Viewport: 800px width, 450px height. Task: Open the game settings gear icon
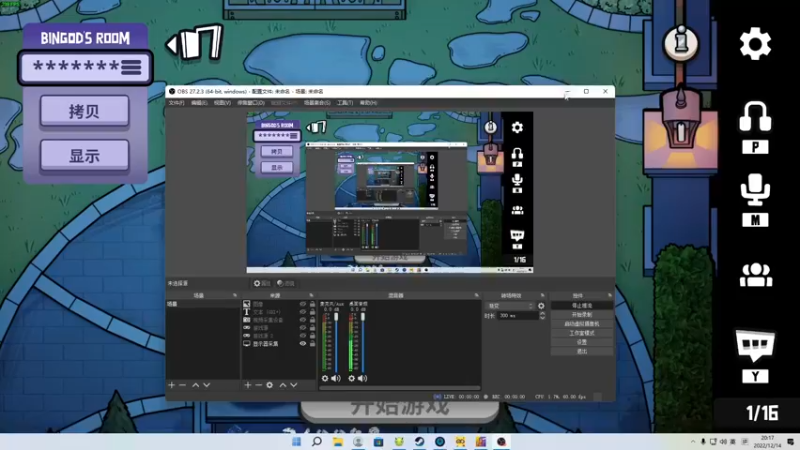pyautogui.click(x=755, y=44)
